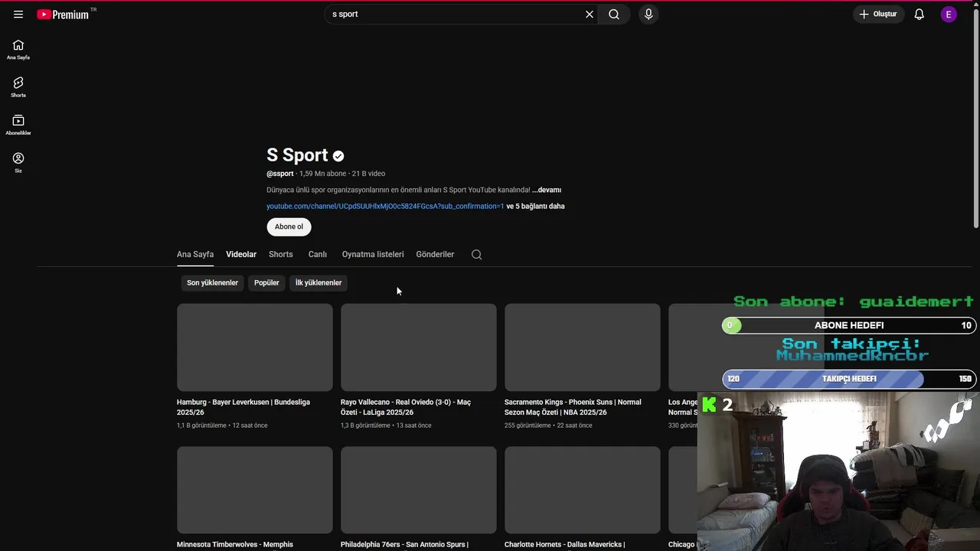Open Hamburg - Bayer Leverkusen video thumbnail
This screenshot has height=551, width=980.
pos(254,347)
